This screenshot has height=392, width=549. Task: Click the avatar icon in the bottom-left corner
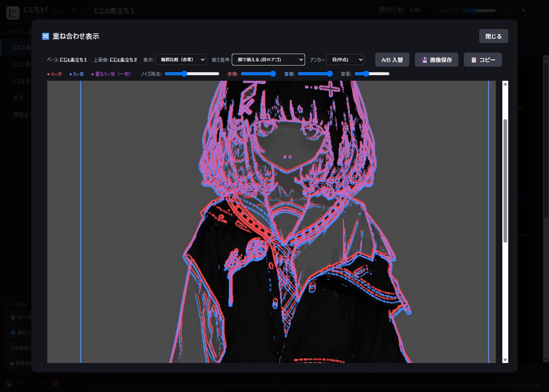pos(9,383)
